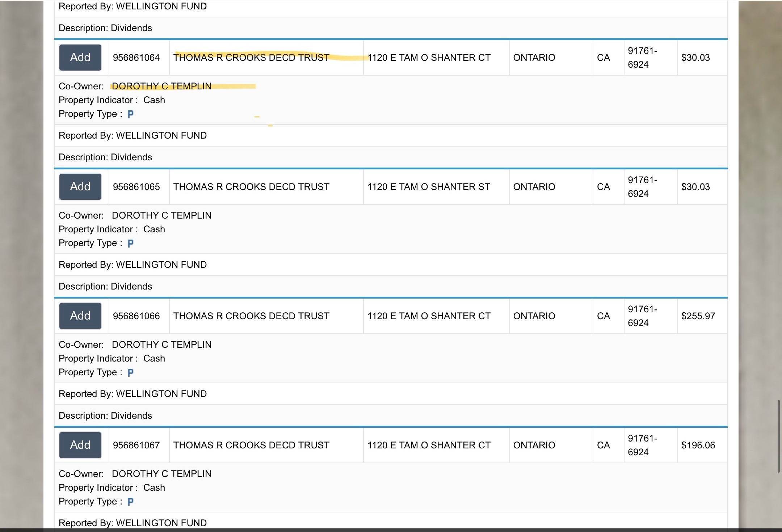Add property 956861064 to claim
782x532 pixels.
(80, 58)
